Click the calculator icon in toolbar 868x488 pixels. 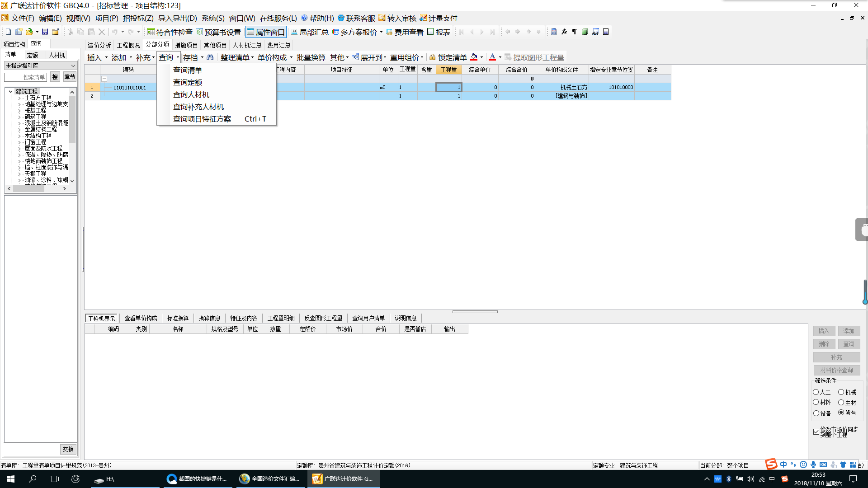[554, 32]
